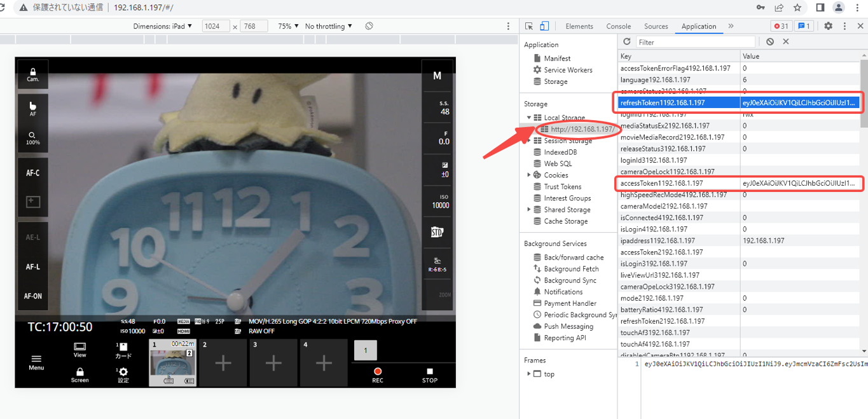Expand the Cookies tree arrow
The height and width of the screenshot is (419, 868).
(529, 175)
